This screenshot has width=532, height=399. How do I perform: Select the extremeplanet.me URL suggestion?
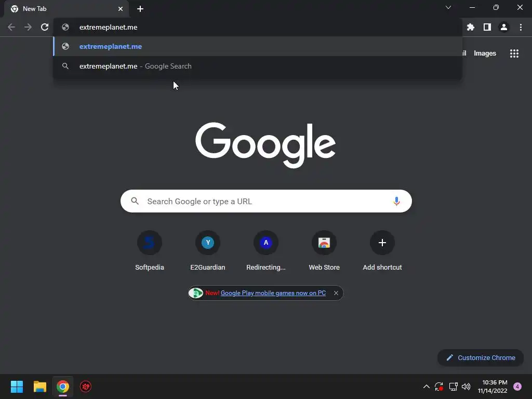point(258,46)
